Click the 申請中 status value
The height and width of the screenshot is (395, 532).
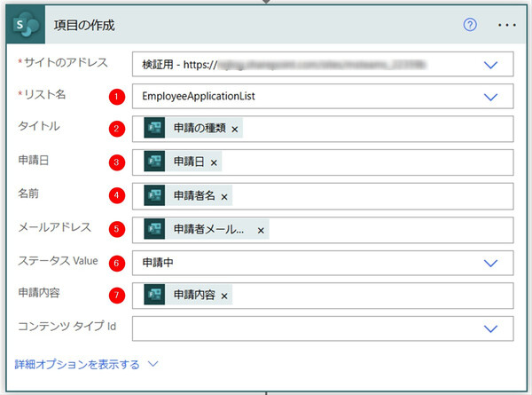[x=158, y=263]
